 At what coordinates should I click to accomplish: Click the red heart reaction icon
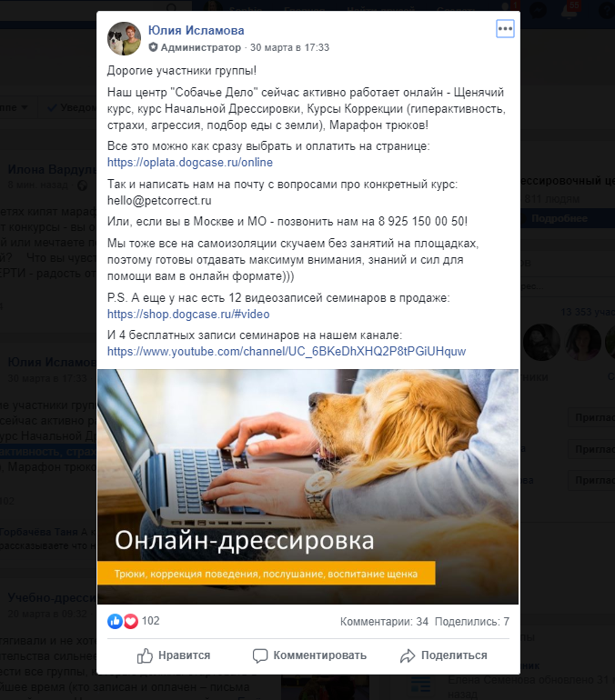[130, 621]
